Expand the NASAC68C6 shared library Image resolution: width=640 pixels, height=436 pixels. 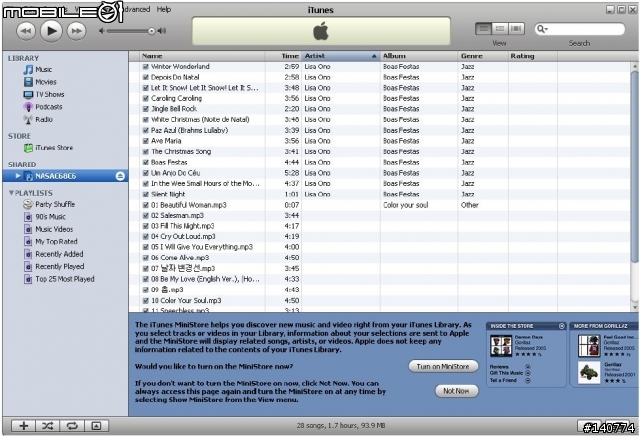[x=18, y=176]
